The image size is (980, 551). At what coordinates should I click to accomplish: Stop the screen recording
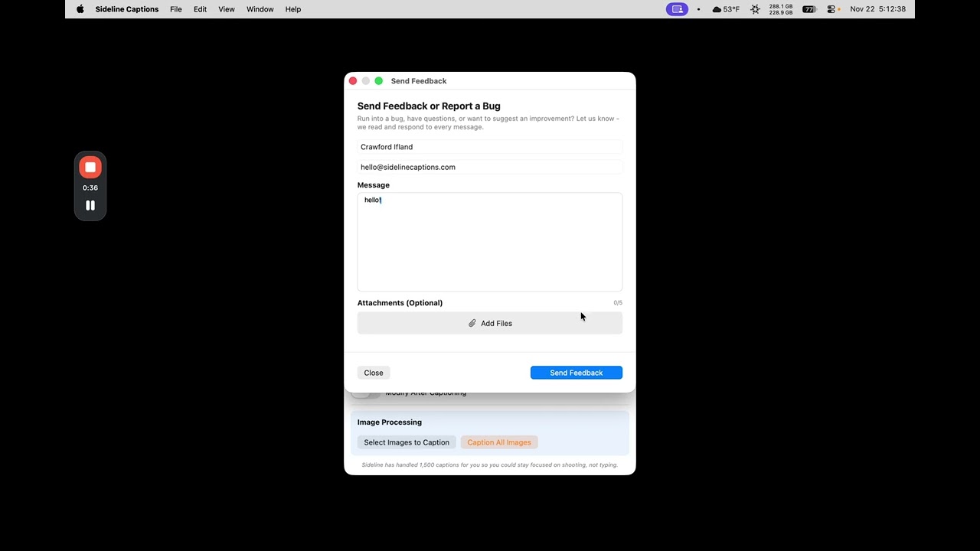(x=90, y=168)
